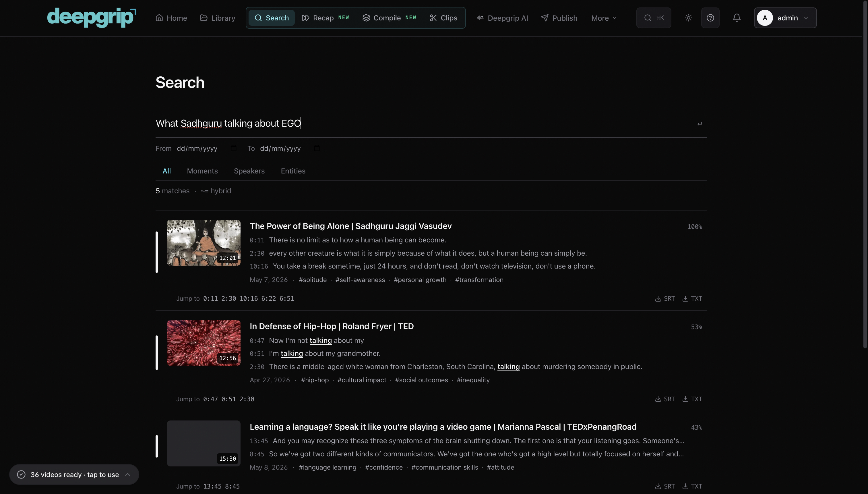Submit search with the enter-arrow icon
This screenshot has height=494, width=868.
click(x=700, y=124)
